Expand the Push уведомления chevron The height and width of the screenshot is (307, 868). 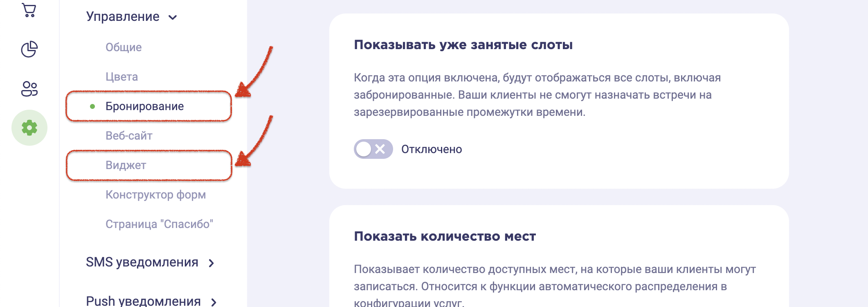(x=214, y=302)
